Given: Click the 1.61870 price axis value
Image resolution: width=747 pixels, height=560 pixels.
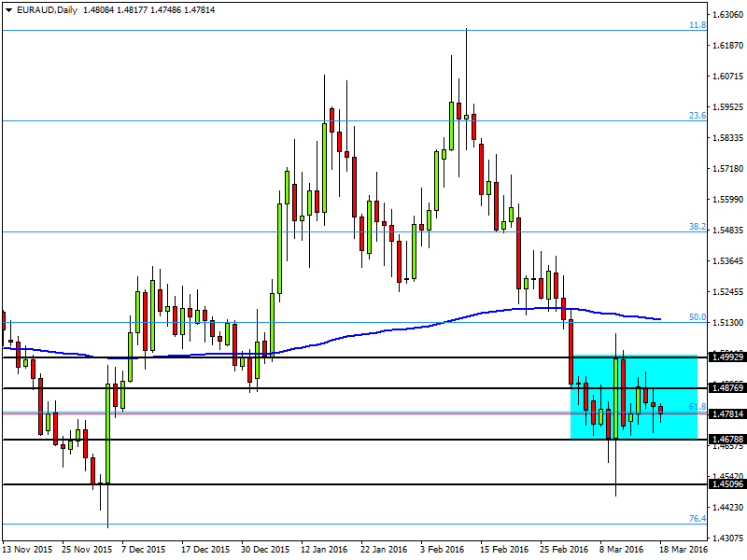Looking at the screenshot, I should click(x=727, y=45).
